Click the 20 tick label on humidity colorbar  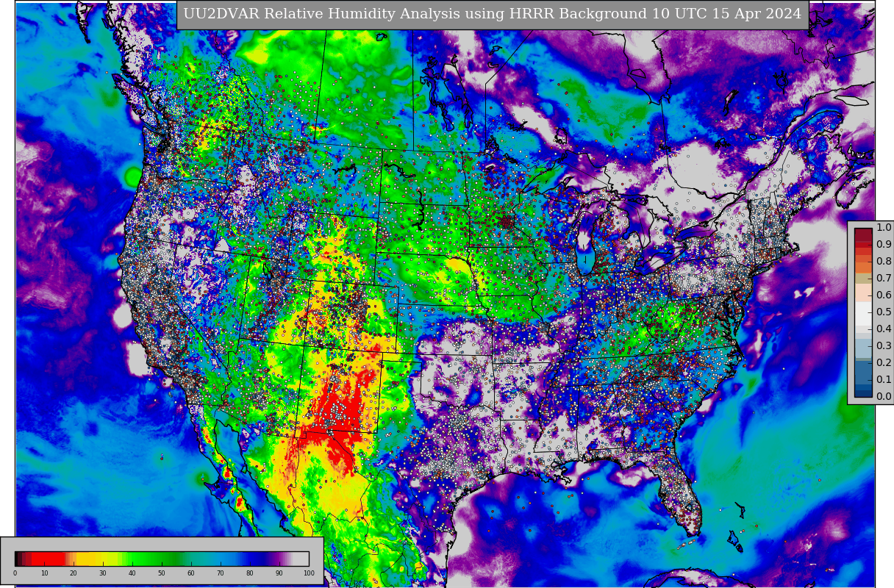[x=74, y=573]
